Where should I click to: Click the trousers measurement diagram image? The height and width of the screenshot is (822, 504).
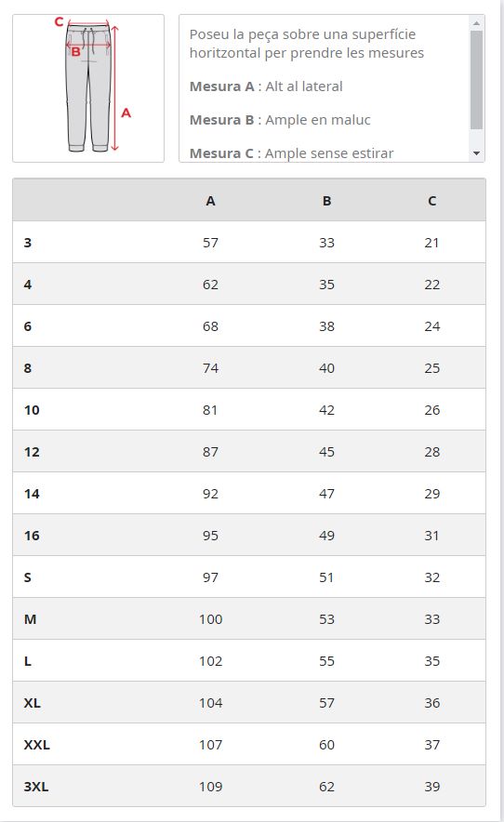(88, 88)
